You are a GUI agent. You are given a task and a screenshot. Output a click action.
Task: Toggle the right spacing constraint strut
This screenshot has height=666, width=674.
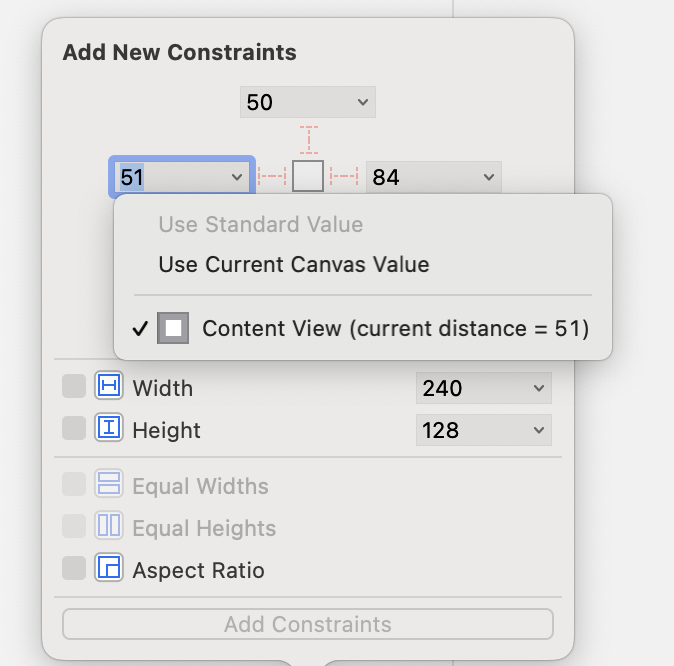click(x=344, y=177)
